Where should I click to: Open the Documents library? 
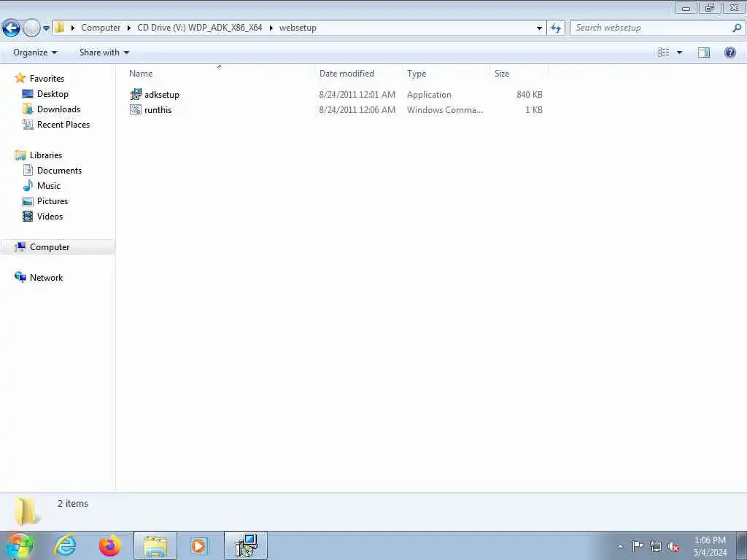[59, 170]
